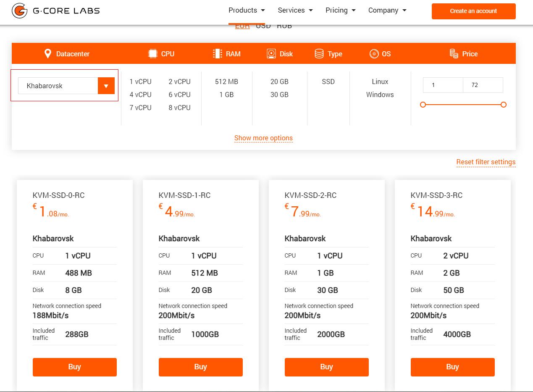Filter by Linux OS
533x392 pixels.
point(380,82)
